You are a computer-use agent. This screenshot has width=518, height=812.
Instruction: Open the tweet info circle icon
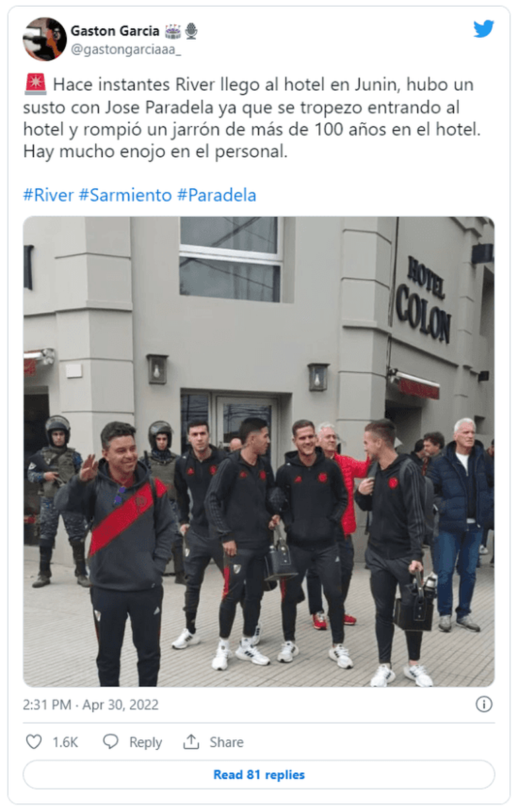pyautogui.click(x=484, y=704)
